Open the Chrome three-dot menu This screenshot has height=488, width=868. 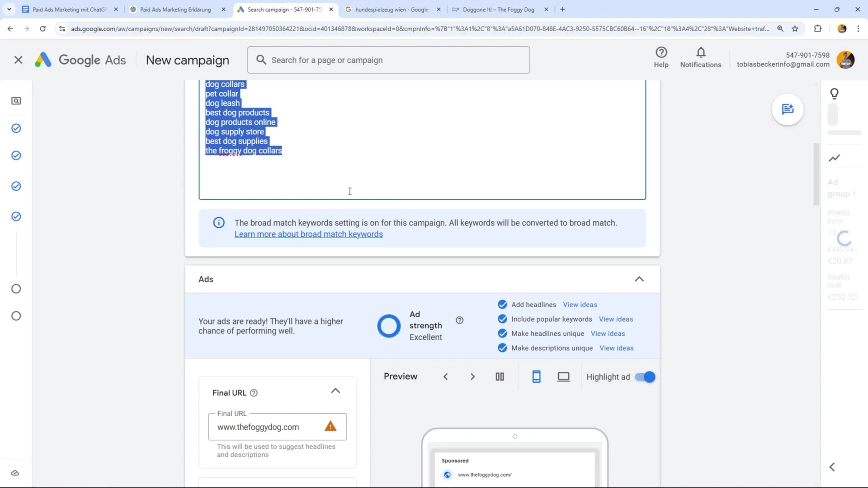pyautogui.click(x=858, y=28)
